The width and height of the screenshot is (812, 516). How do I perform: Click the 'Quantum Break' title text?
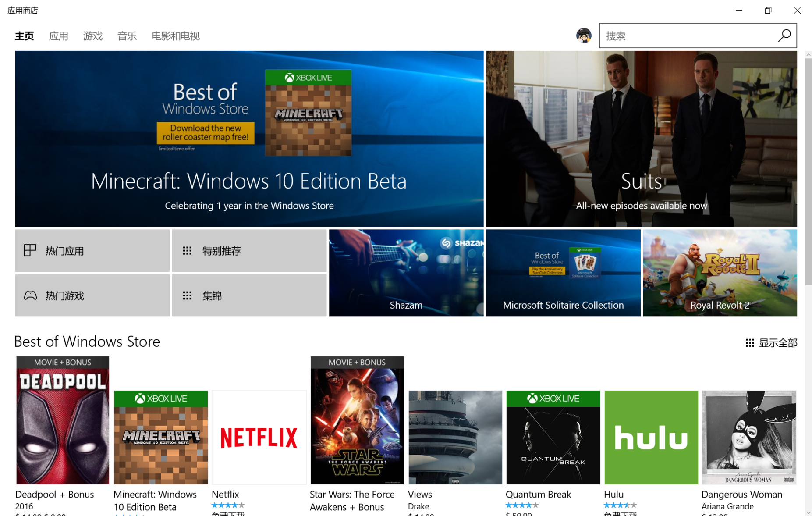point(539,495)
